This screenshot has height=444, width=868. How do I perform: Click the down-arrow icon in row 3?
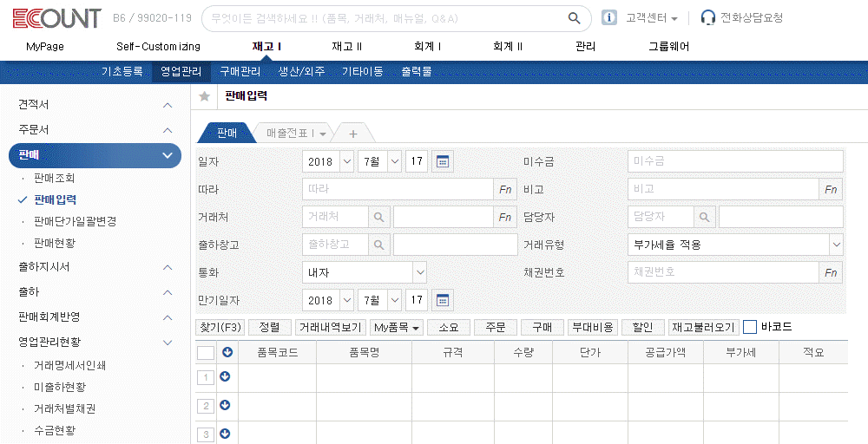225,434
